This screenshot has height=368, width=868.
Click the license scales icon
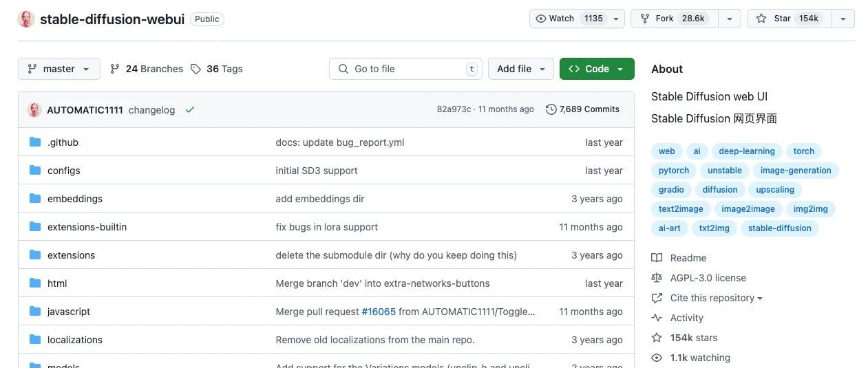point(657,278)
